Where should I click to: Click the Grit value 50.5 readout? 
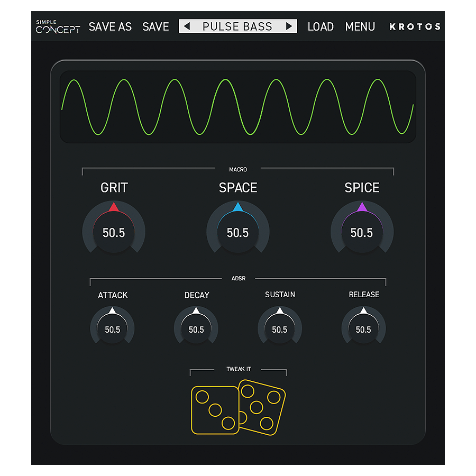114,233
